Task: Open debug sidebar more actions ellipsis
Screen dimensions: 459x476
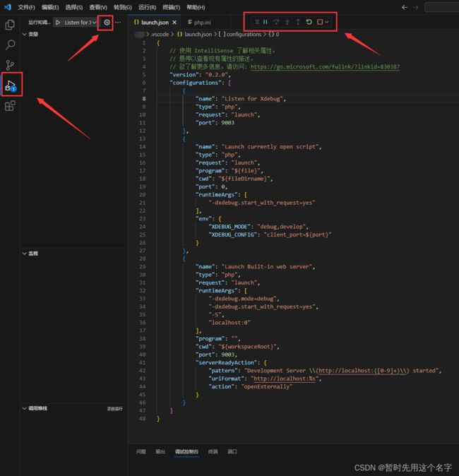Action: [118, 22]
